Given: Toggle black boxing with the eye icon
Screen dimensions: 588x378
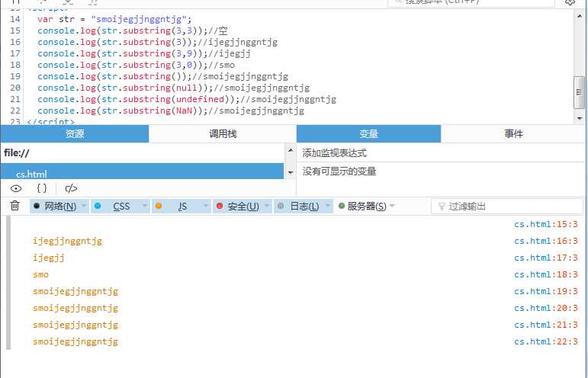Looking at the screenshot, I should pyautogui.click(x=16, y=188).
